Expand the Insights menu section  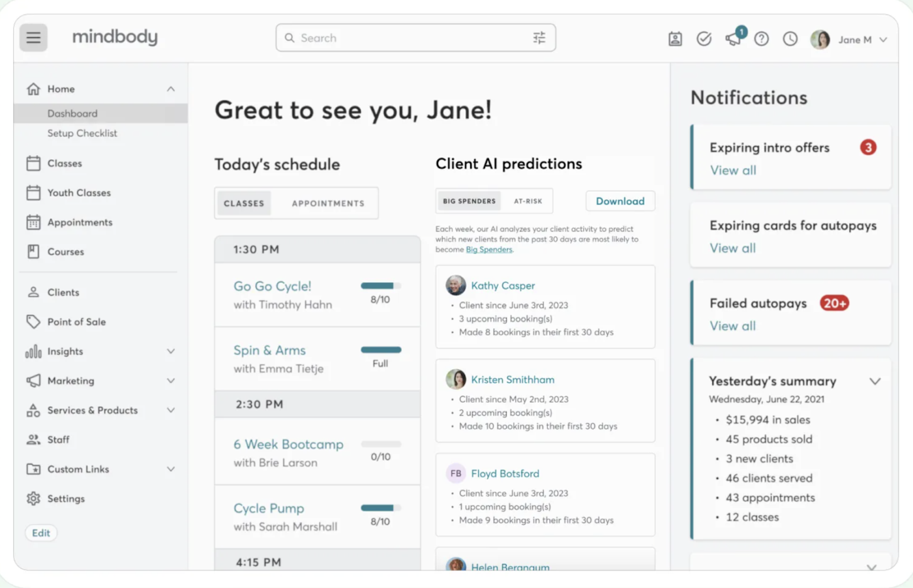click(170, 351)
